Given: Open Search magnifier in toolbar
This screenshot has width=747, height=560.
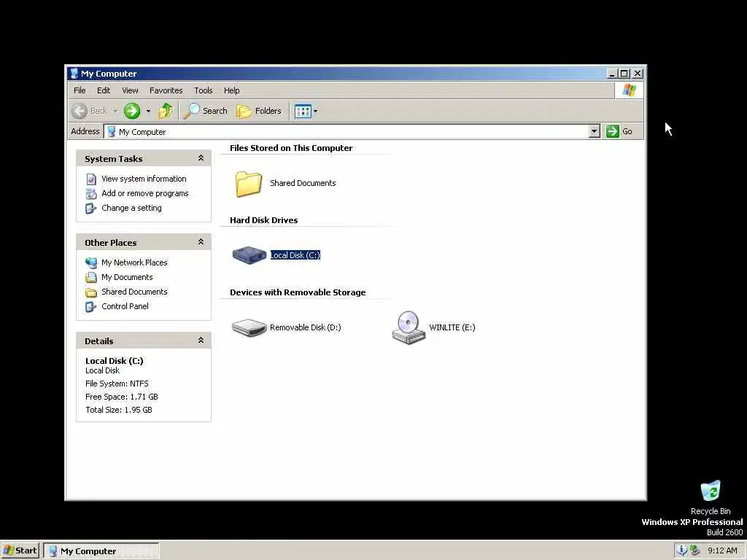Looking at the screenshot, I should pyautogui.click(x=192, y=111).
